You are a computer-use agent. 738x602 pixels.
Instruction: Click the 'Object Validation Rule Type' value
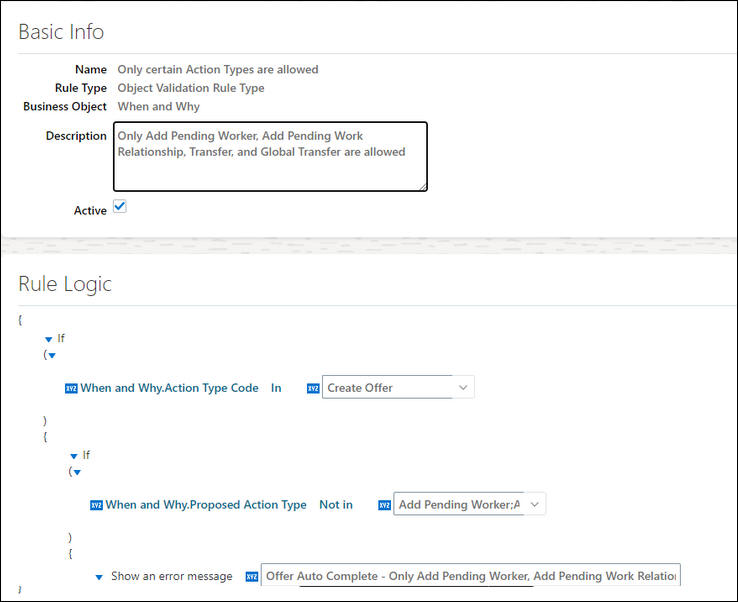click(191, 88)
